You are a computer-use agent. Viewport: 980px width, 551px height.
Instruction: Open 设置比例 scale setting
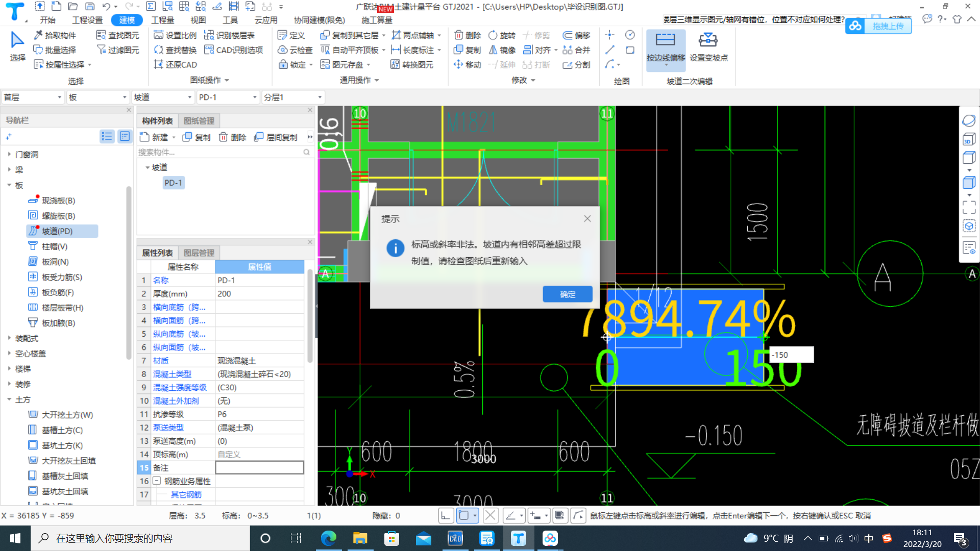(x=175, y=35)
